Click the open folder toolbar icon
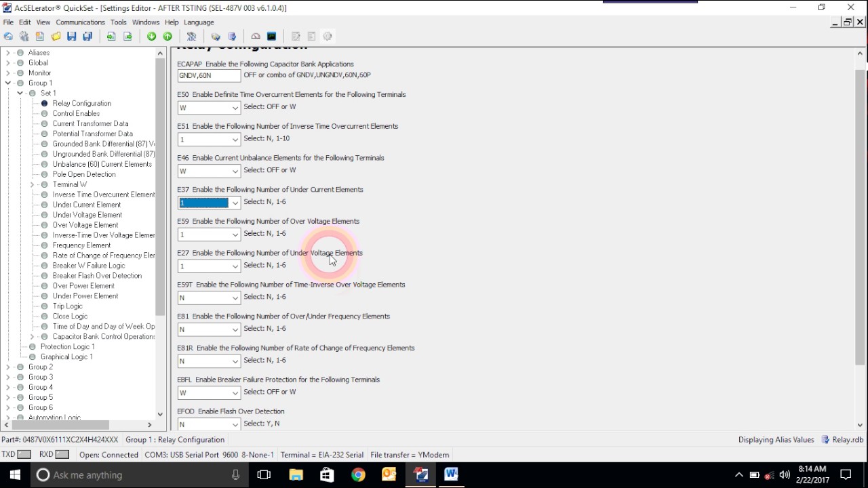 (56, 37)
